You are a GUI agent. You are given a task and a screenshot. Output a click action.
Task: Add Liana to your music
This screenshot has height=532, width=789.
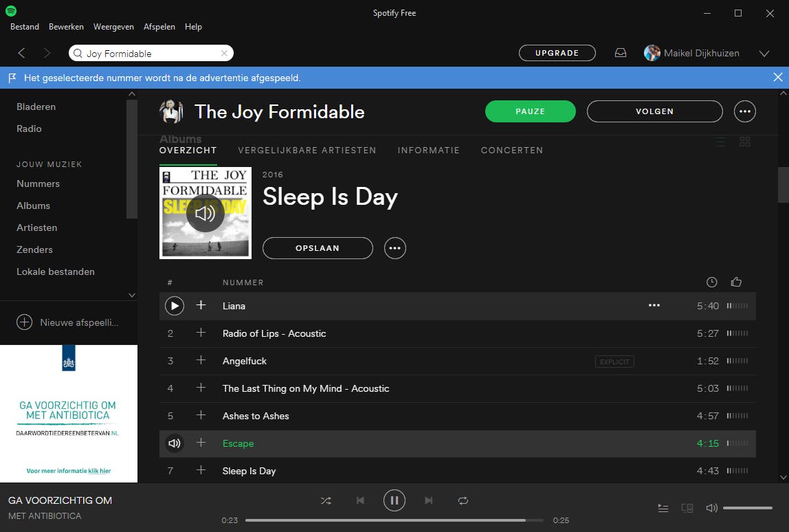pyautogui.click(x=201, y=305)
